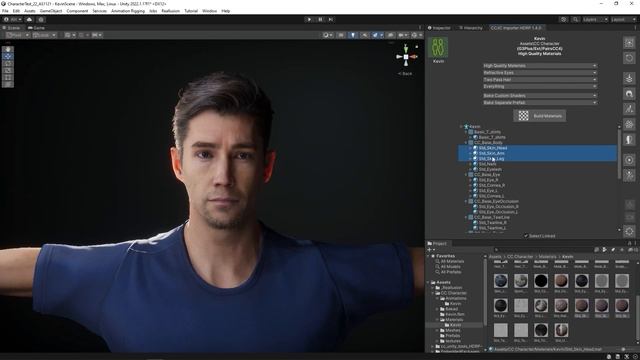Image resolution: width=640 pixels, height=360 pixels.
Task: Toggle scene audio mute icon
Action: point(364,35)
